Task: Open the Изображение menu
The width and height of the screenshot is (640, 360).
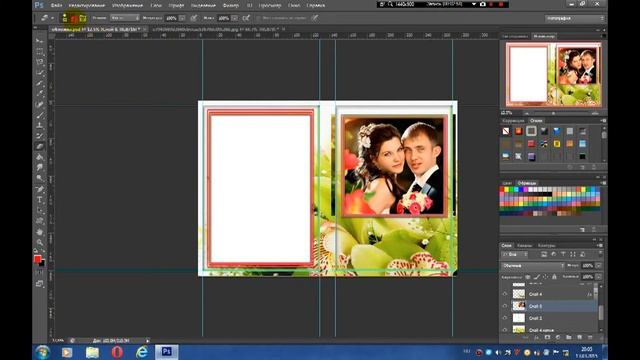Action: pyautogui.click(x=127, y=5)
